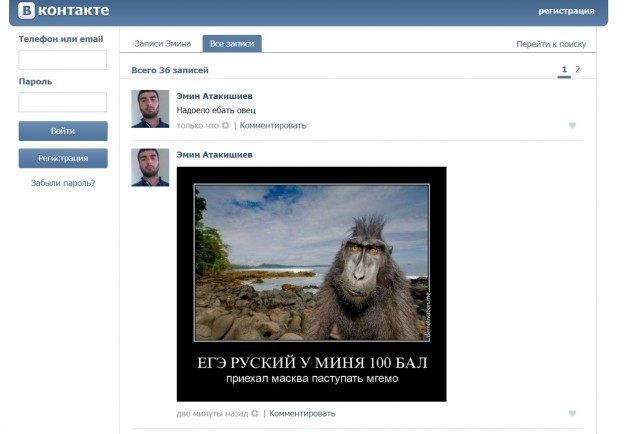The image size is (640, 434).
Task: Go to page 2 of posts
Action: coord(577,69)
